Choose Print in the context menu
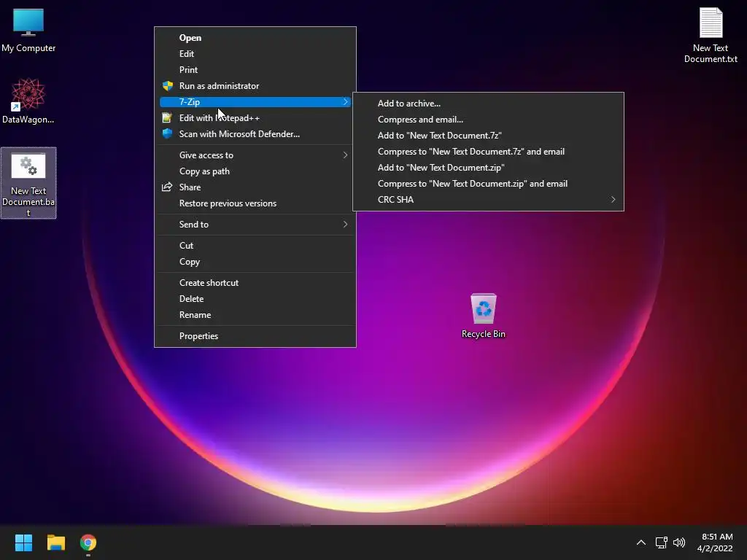Viewport: 747px width, 560px height. click(x=255, y=69)
